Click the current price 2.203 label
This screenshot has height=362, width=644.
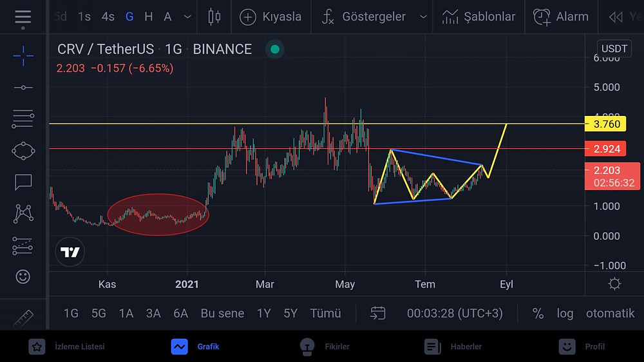[x=612, y=176]
